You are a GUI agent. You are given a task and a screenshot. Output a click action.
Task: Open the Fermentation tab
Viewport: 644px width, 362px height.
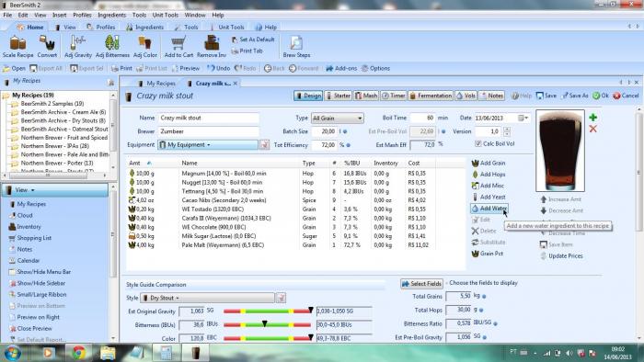tap(431, 96)
